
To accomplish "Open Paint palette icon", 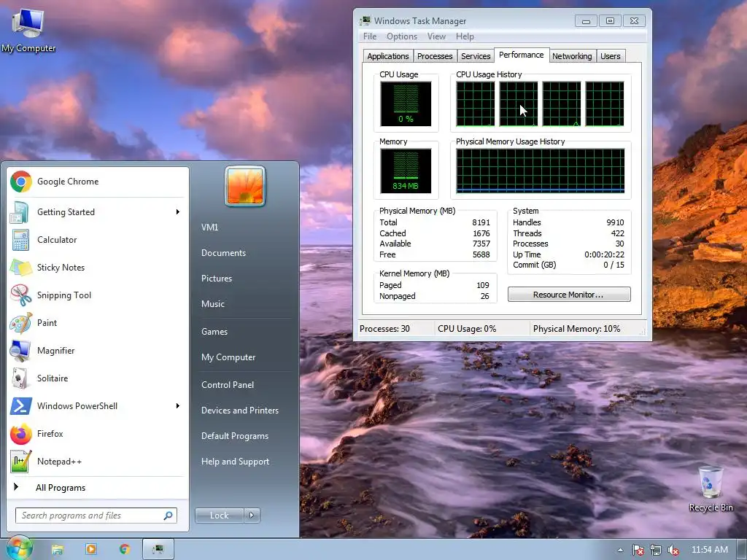I will (x=21, y=323).
